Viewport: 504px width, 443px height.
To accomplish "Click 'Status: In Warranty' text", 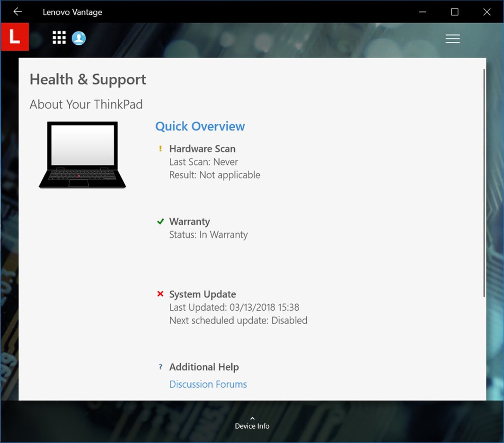I will tap(208, 235).
